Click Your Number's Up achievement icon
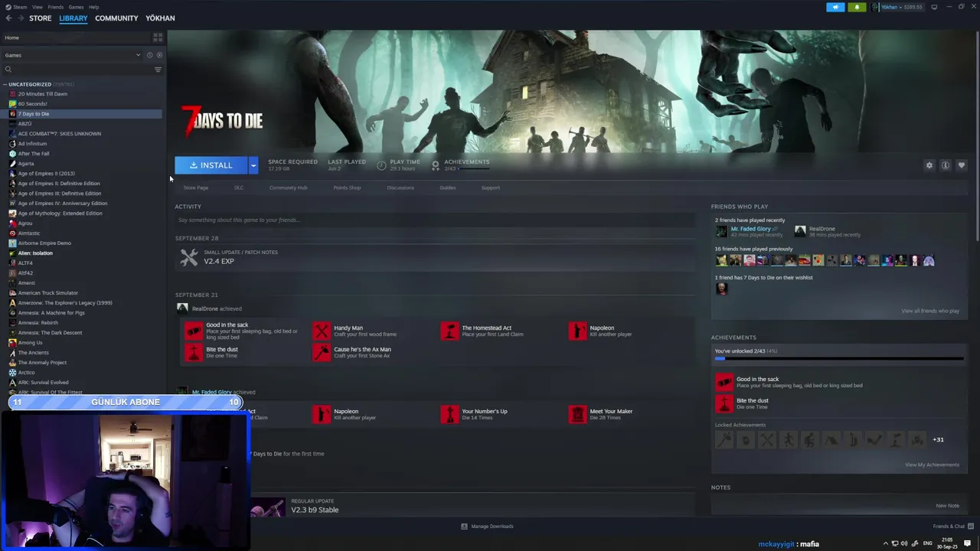 click(449, 414)
